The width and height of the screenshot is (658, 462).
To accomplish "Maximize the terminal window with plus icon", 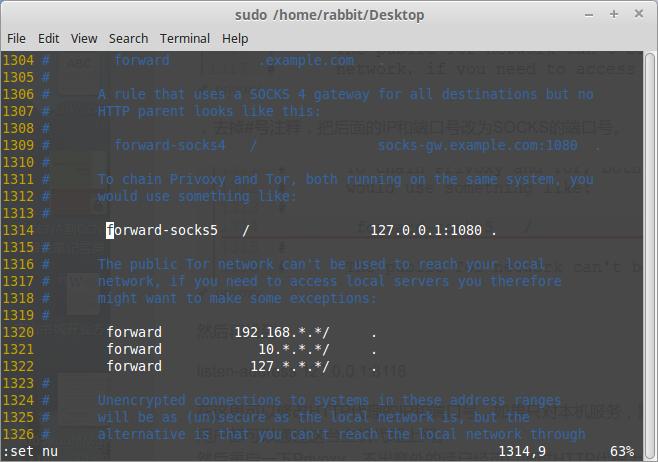I will point(614,14).
